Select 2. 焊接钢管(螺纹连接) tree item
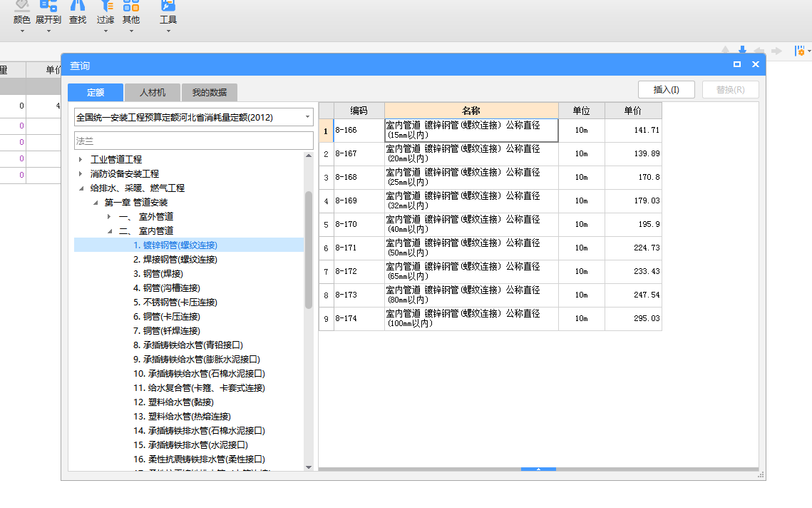Screen dimensions: 812x508 tap(175, 259)
